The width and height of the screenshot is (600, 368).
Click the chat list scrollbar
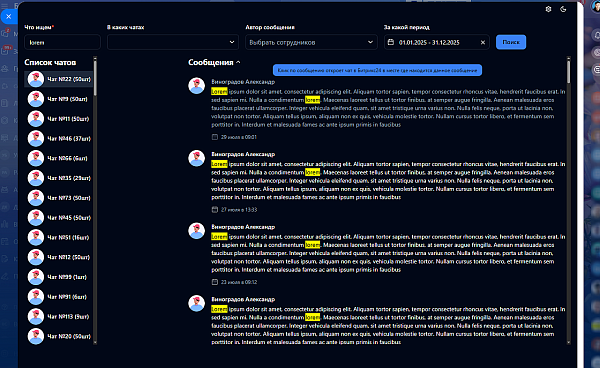[95, 200]
